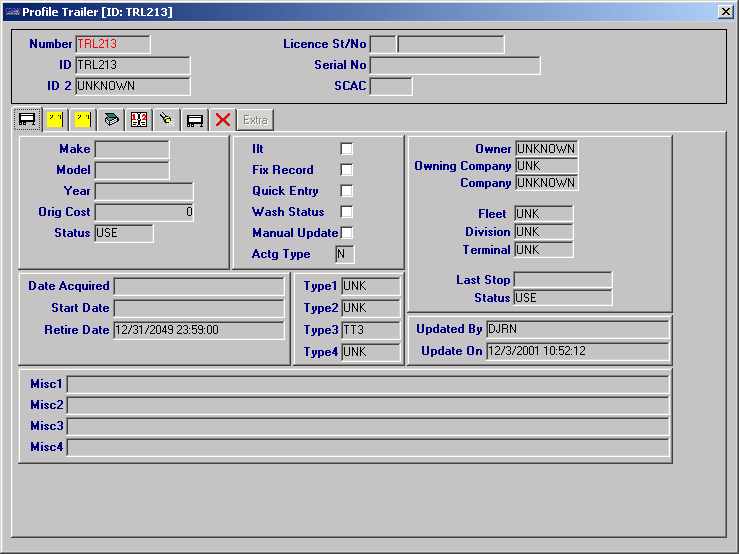Toggle the Wash Status checkbox
Image resolution: width=739 pixels, height=554 pixels.
[x=346, y=212]
